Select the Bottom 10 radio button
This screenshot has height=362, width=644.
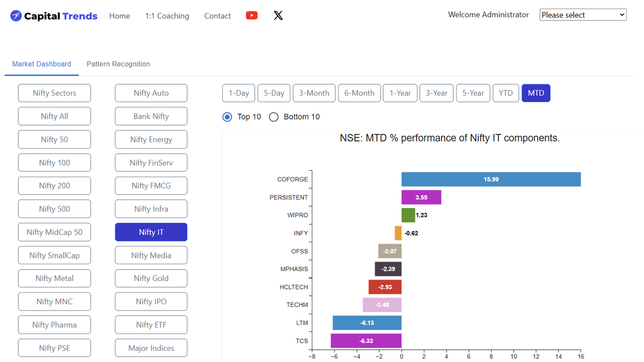274,117
